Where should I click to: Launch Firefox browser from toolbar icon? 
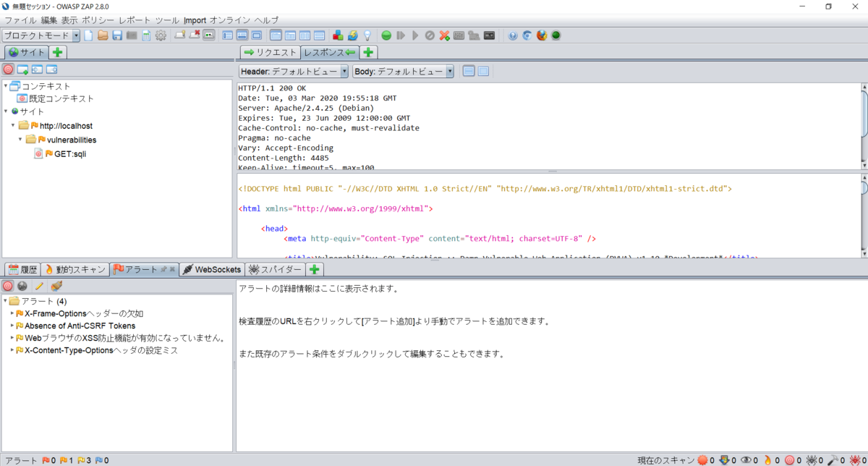542,35
